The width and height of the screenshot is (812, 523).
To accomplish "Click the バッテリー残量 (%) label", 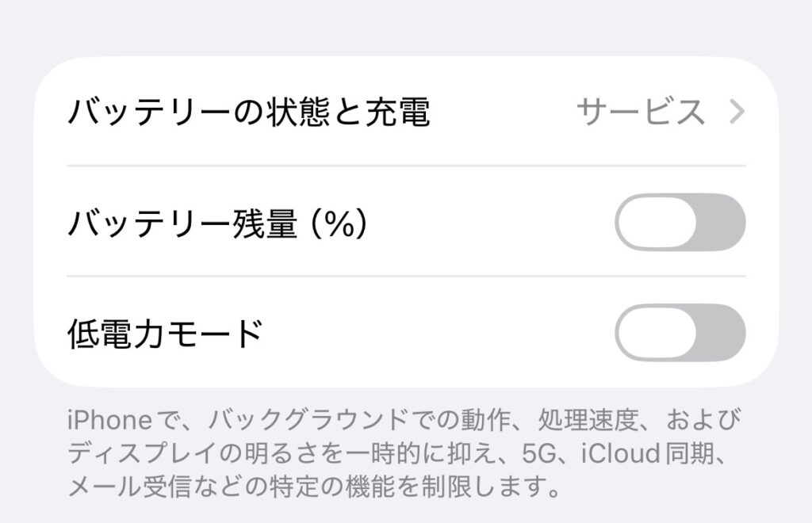I will [216, 224].
